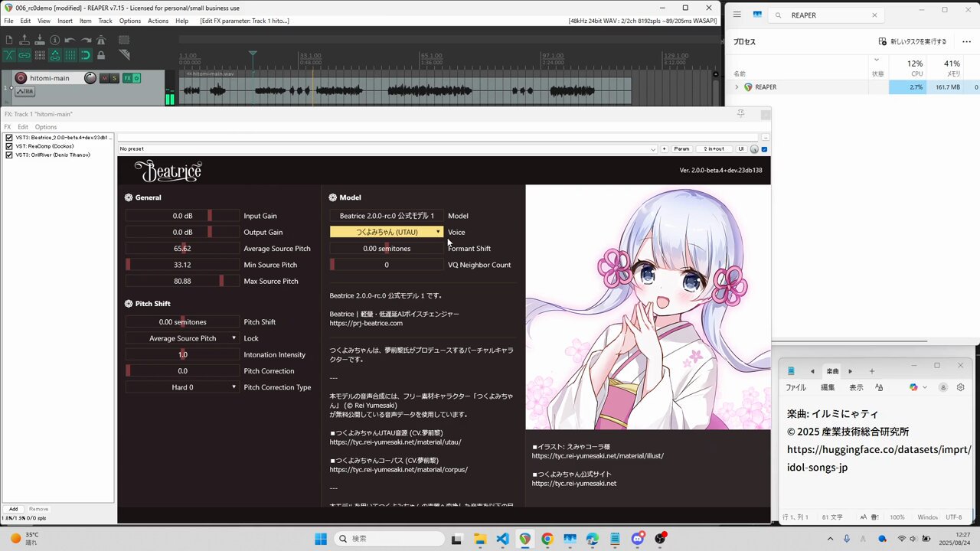Open the No preset dropdown
Screen dimensions: 980x551
tap(387, 149)
